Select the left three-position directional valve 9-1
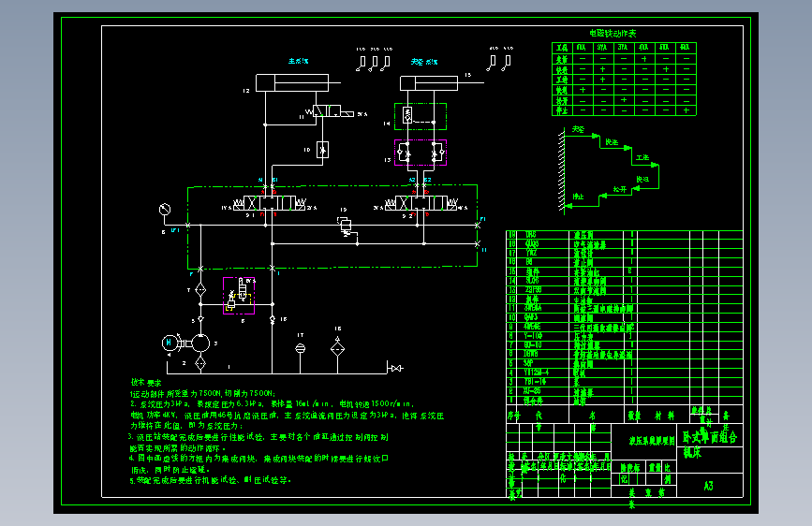This screenshot has width=812, height=526. [270, 203]
